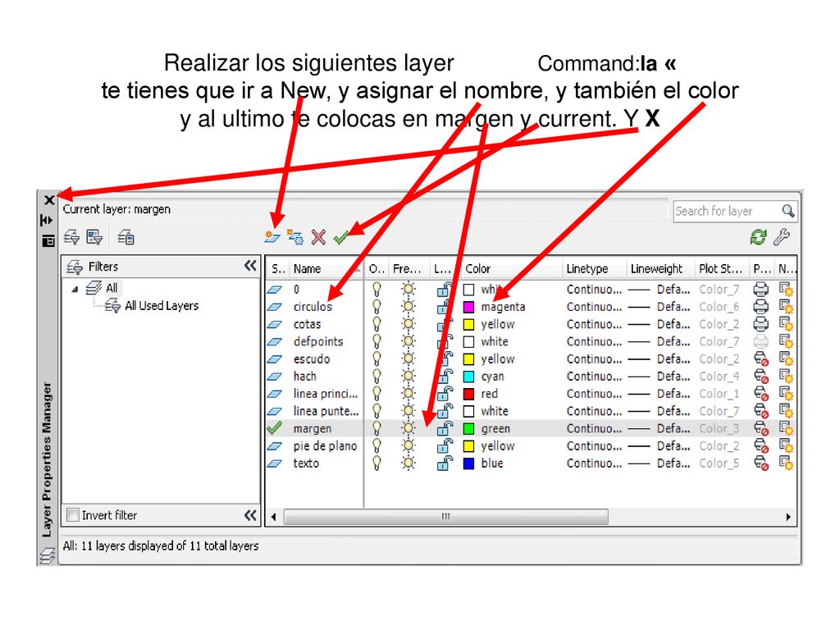Toggle the Invert filter checkbox
Image resolution: width=840 pixels, height=630 pixels.
click(73, 515)
